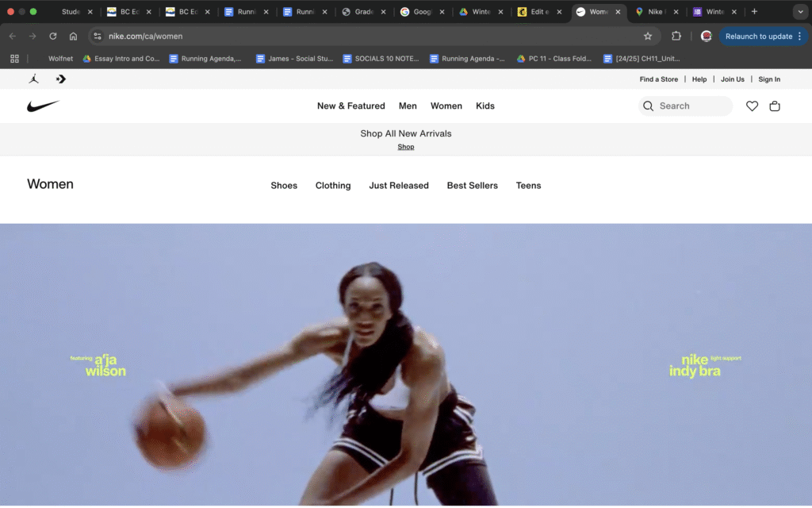Open Chrome menu three dots
Image resolution: width=812 pixels, height=508 pixels.
pyautogui.click(x=799, y=36)
